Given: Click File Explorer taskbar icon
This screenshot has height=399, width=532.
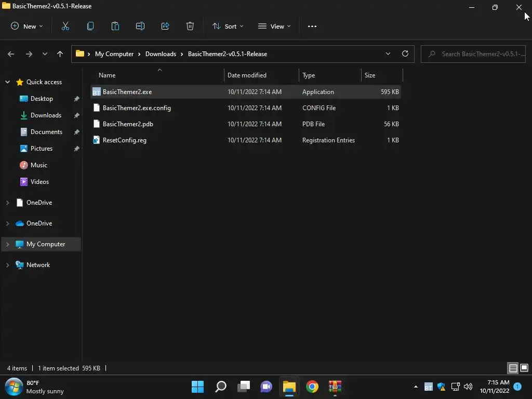Looking at the screenshot, I should 289,387.
